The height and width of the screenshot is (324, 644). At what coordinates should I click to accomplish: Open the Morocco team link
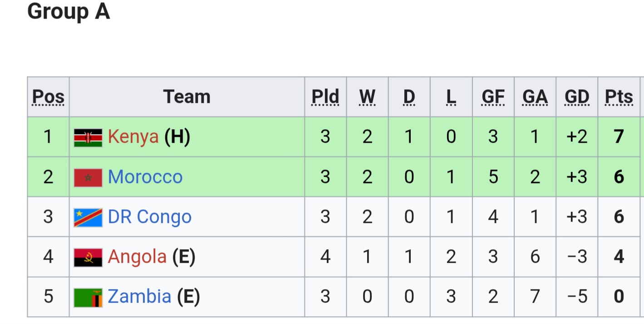tap(145, 177)
